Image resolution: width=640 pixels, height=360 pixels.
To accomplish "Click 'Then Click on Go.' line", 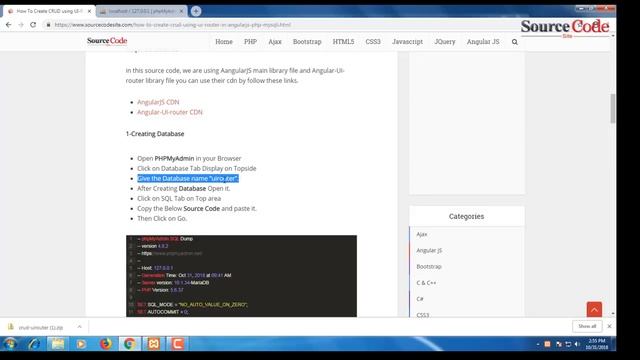I will pos(162,218).
